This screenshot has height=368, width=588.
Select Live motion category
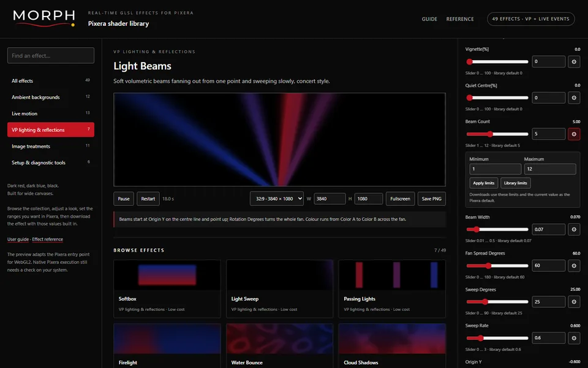[x=51, y=113]
